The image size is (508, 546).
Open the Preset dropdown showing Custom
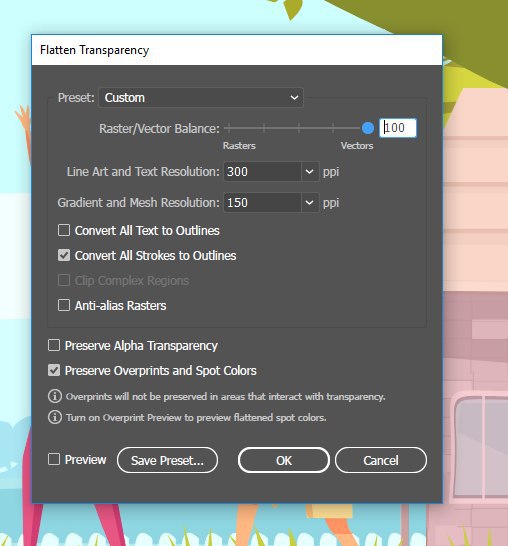(x=201, y=98)
